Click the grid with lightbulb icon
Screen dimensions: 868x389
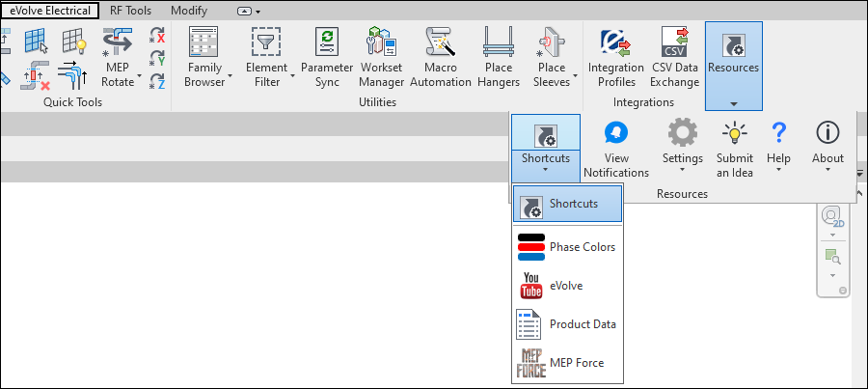coord(73,41)
